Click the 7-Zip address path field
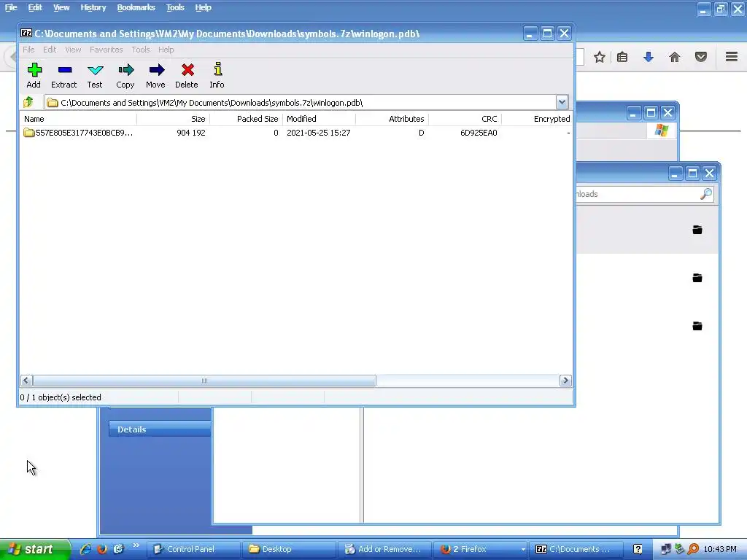The height and width of the screenshot is (560, 747). pos(301,102)
